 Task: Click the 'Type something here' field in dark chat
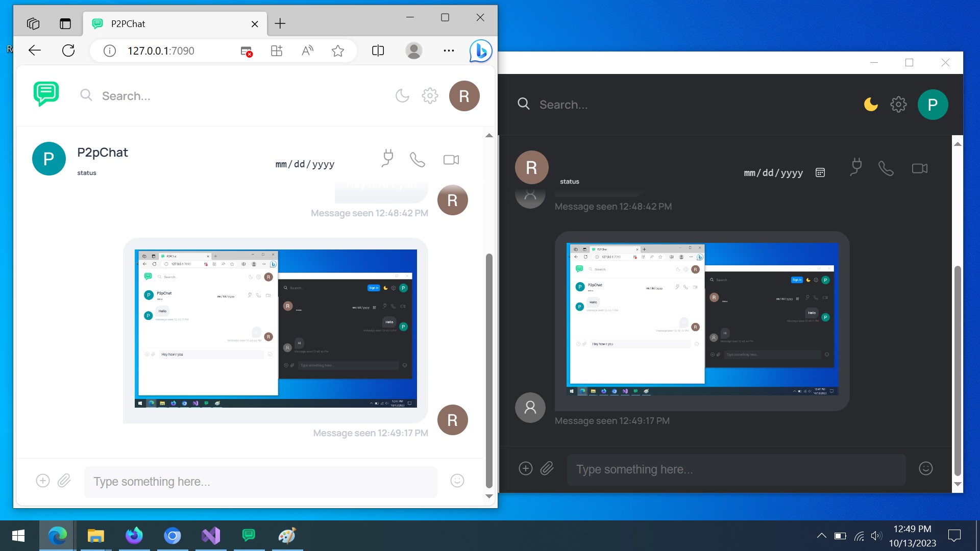pyautogui.click(x=735, y=469)
